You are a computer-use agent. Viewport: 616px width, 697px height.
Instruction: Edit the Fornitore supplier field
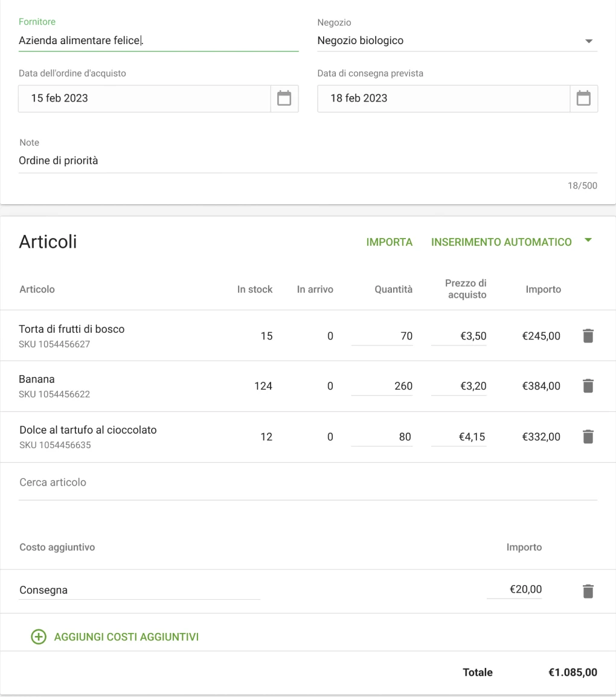pyautogui.click(x=158, y=41)
